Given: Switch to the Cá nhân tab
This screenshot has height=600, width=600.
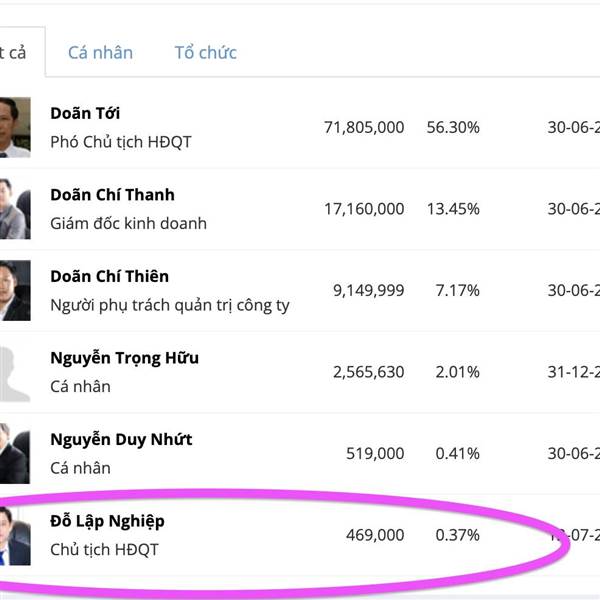Looking at the screenshot, I should pos(100,53).
